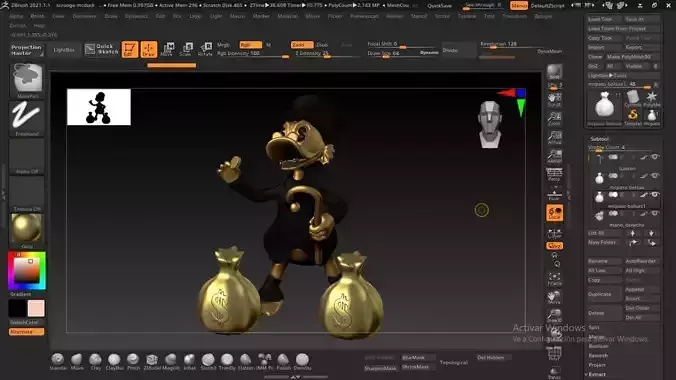
Task: Click the Load Tool button
Action: (x=604, y=19)
